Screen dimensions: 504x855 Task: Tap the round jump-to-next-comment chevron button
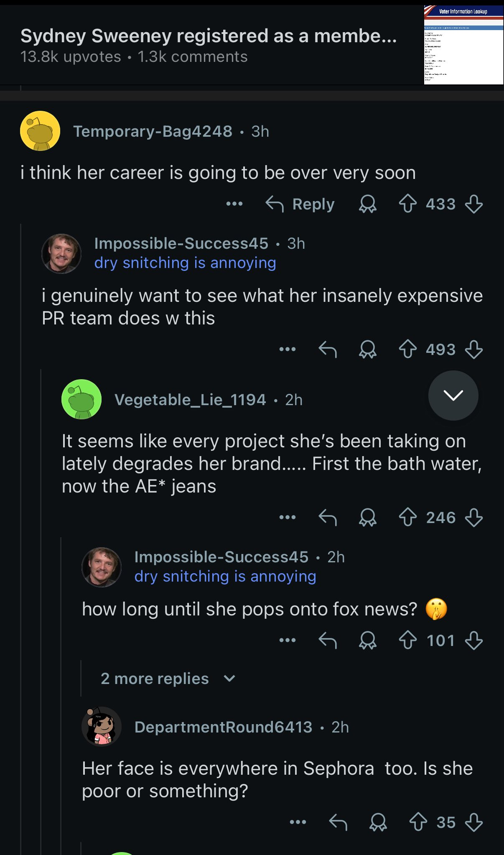point(453,395)
